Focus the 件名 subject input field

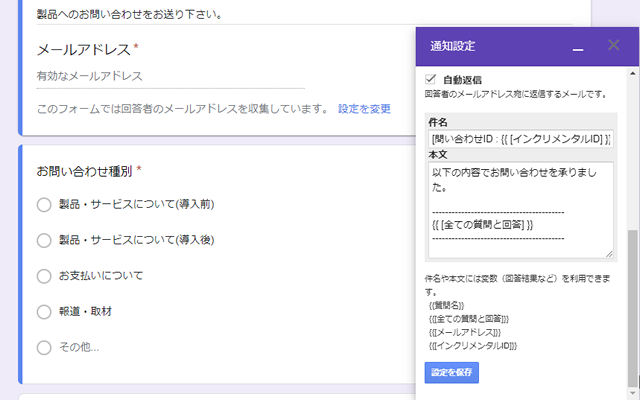coord(521,139)
